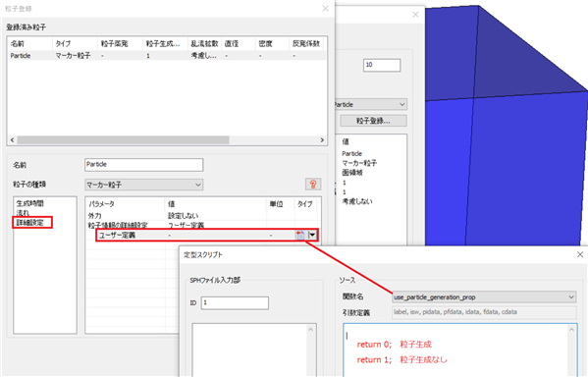Open the script editor icon in ユーザー定義 row
Viewport: 588px width, 377px height.
click(x=300, y=236)
